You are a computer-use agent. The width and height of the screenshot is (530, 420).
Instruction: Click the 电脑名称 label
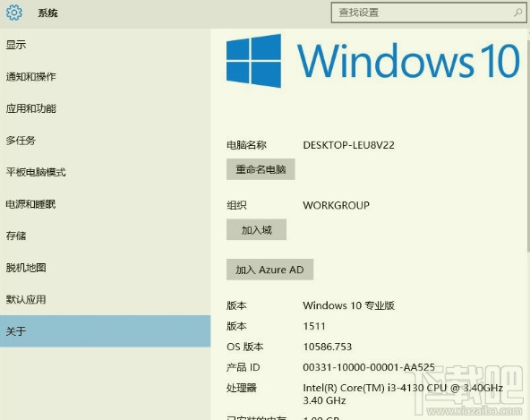(246, 145)
